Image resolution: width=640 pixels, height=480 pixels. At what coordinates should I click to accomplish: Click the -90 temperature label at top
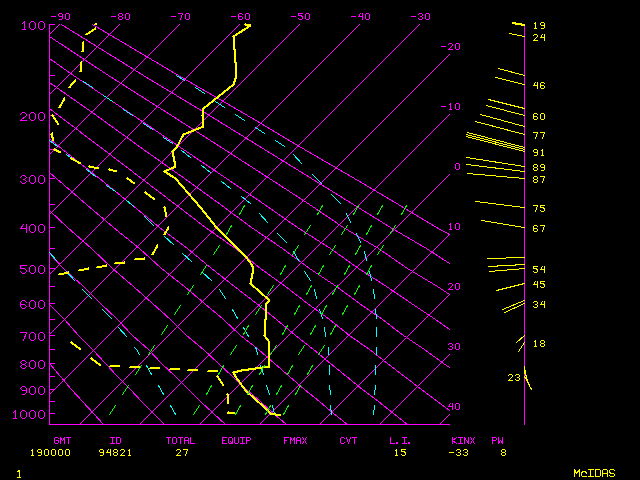coord(60,17)
